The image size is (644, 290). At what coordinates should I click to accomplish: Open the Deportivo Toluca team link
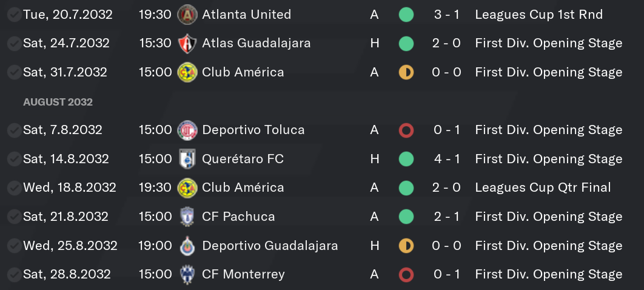tap(253, 130)
